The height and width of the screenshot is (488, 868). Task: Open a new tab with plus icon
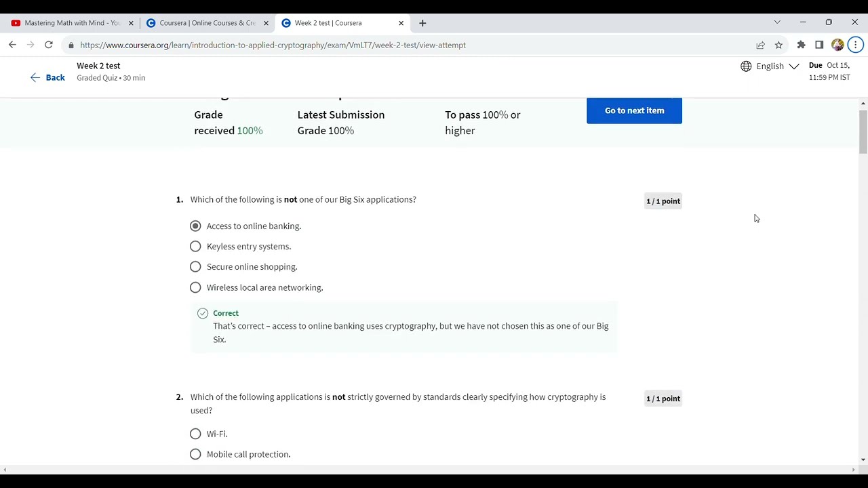pos(422,23)
